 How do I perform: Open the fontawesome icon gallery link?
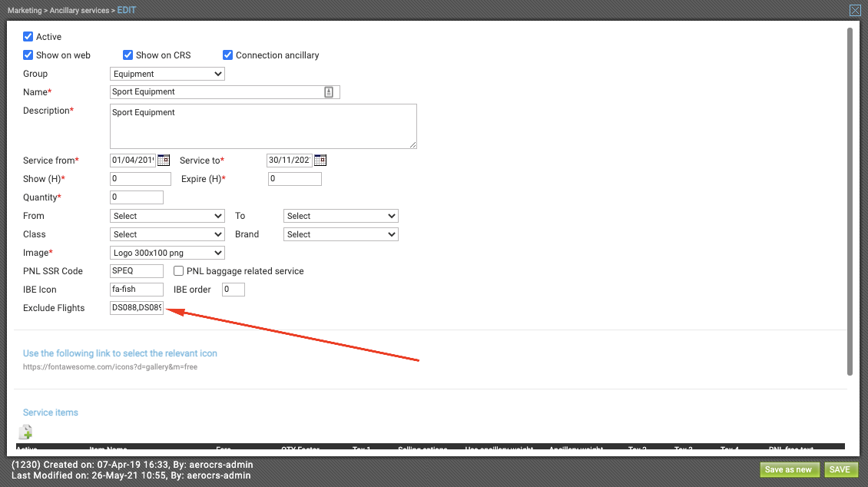(x=110, y=366)
